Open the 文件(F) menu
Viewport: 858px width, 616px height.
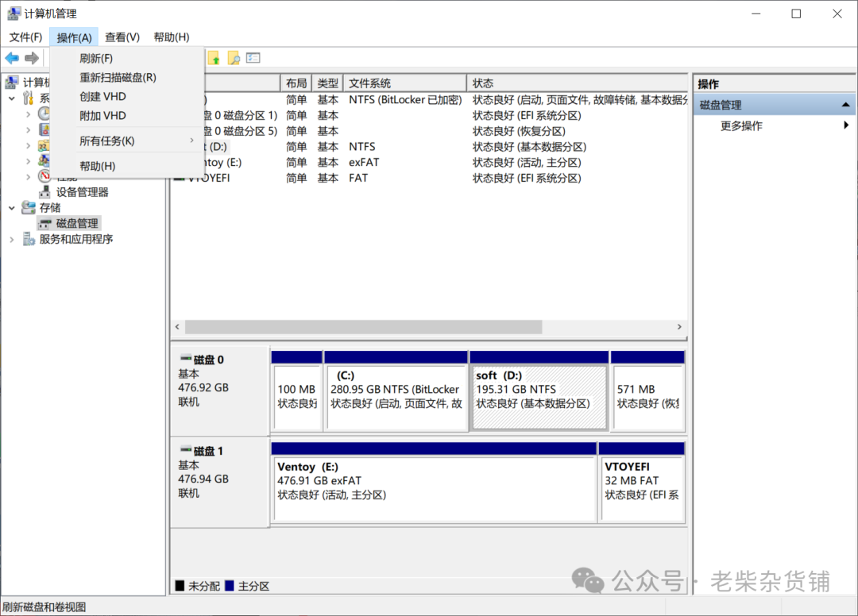25,37
